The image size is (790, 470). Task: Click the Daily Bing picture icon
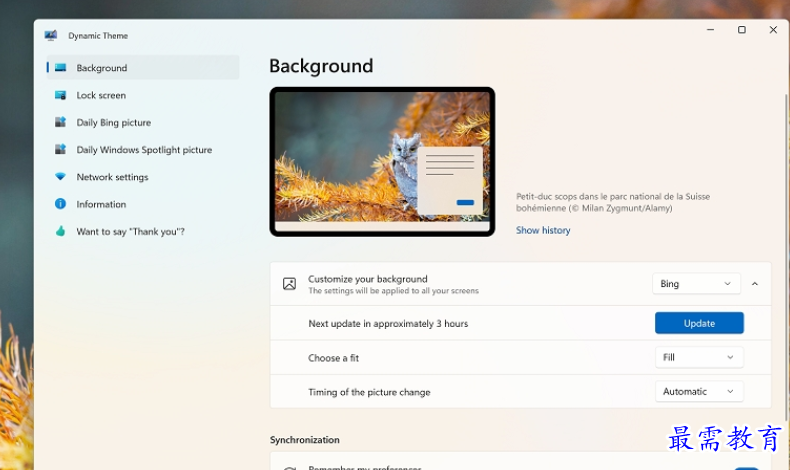click(60, 122)
